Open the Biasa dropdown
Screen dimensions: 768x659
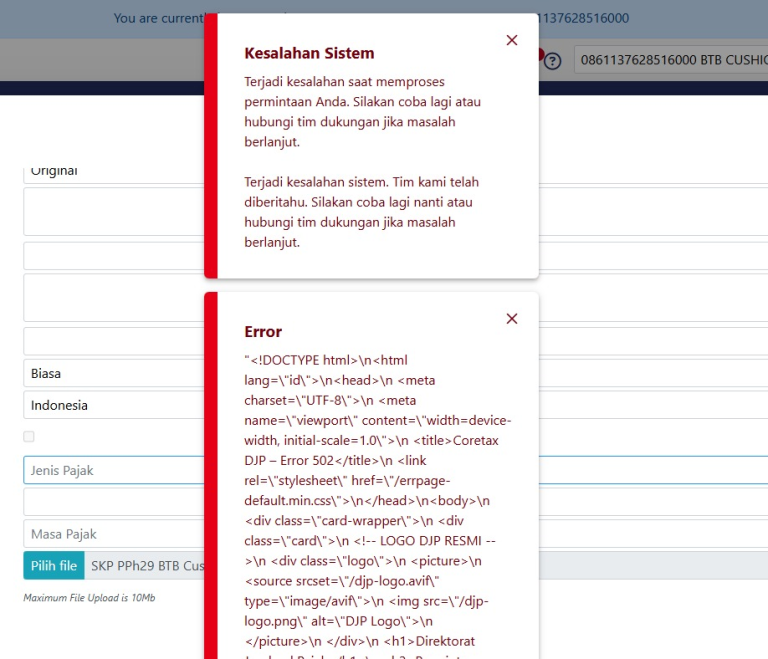[110, 374]
